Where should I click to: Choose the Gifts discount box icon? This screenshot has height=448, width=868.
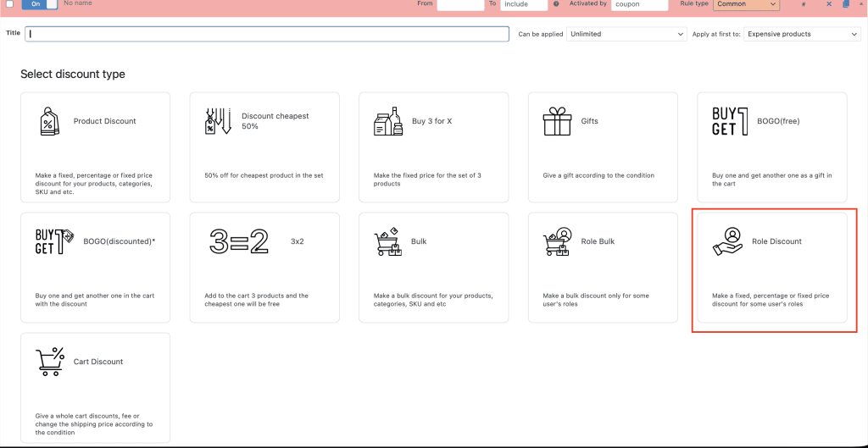click(557, 122)
